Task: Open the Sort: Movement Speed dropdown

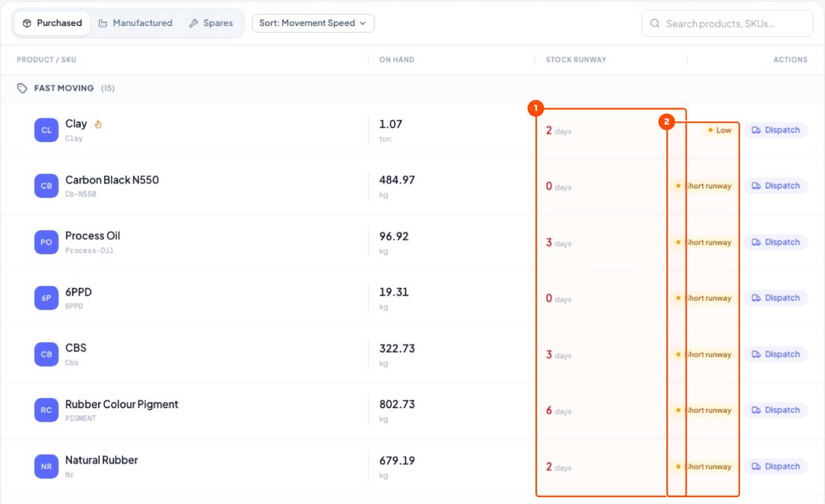Action: point(313,23)
